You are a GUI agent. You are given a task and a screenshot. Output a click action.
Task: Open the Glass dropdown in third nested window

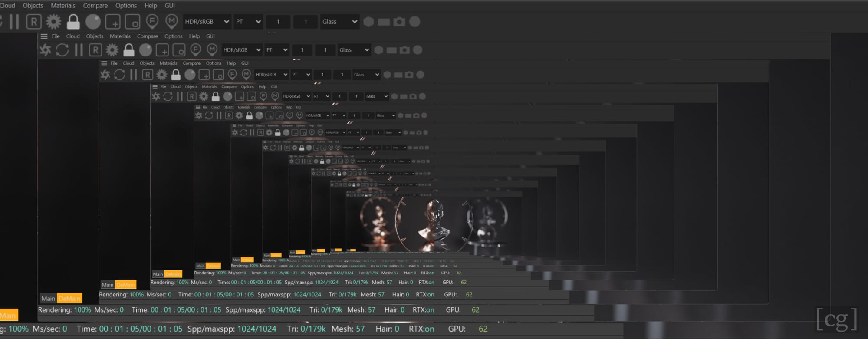(366, 75)
